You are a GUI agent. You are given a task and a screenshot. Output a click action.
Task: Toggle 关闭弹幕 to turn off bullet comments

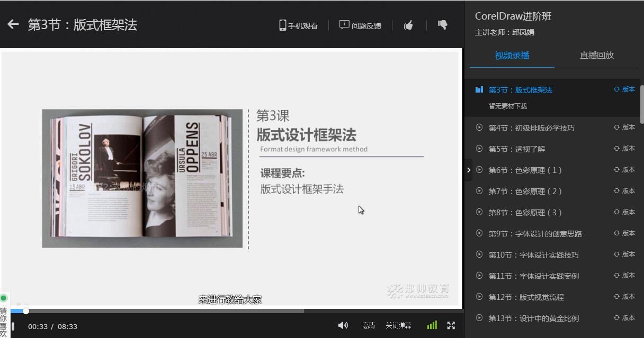(398, 326)
